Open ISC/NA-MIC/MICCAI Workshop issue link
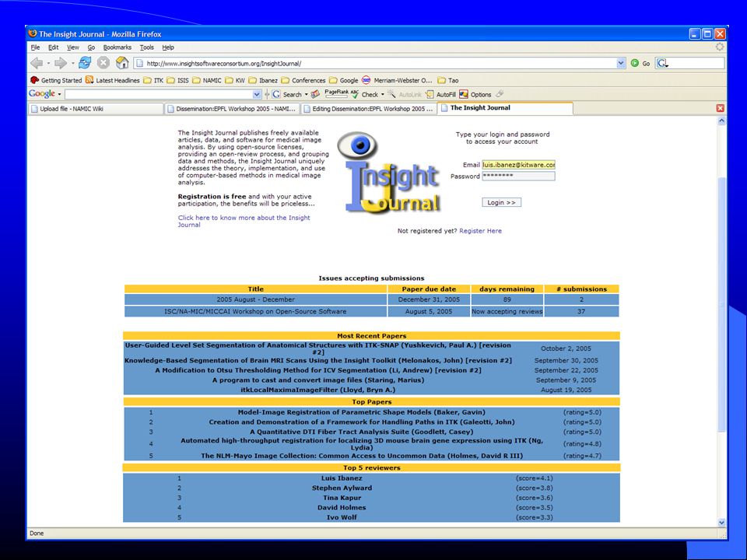The image size is (747, 560). click(x=255, y=311)
